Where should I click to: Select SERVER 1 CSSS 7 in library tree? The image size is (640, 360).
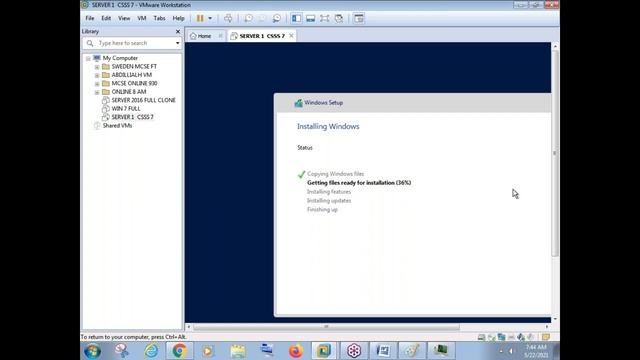(x=132, y=117)
